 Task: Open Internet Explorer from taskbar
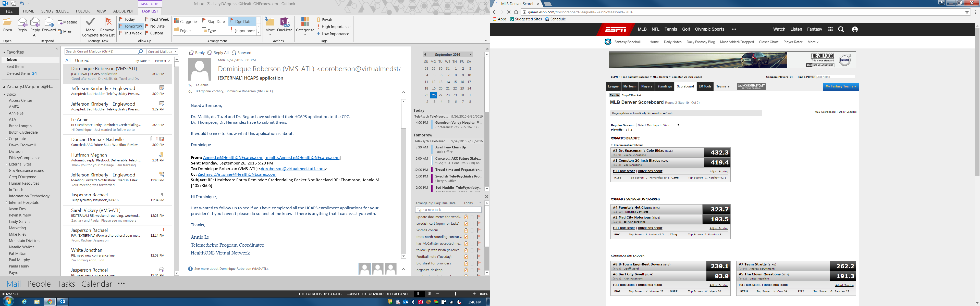pos(24,302)
